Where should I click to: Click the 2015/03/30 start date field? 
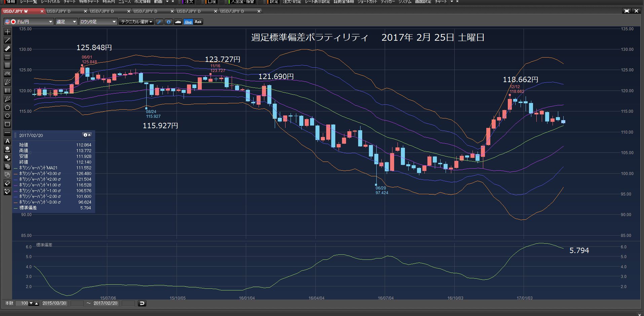point(54,303)
